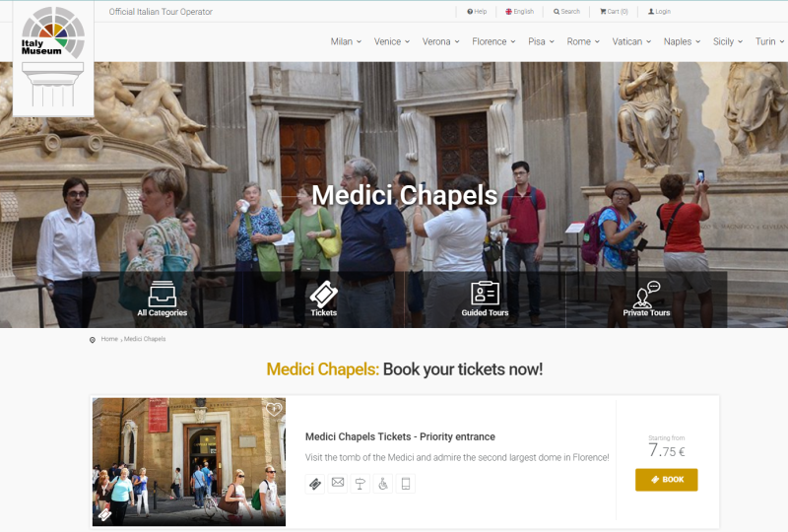Click the yellow BOOK button
Viewport: 788px width, 532px height.
pyautogui.click(x=667, y=480)
